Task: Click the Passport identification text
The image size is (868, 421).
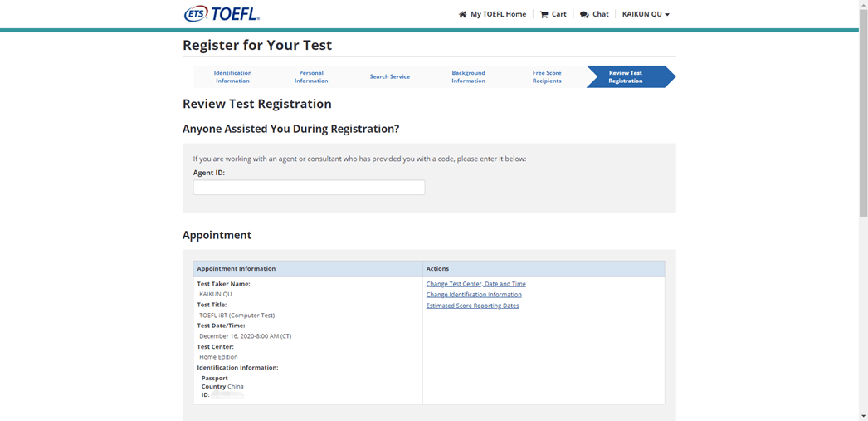Action: (x=215, y=379)
